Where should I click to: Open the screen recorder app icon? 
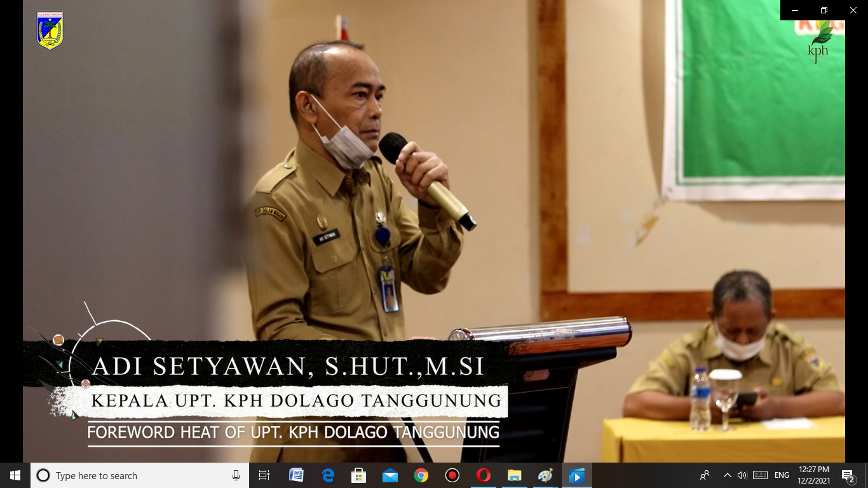pyautogui.click(x=452, y=475)
